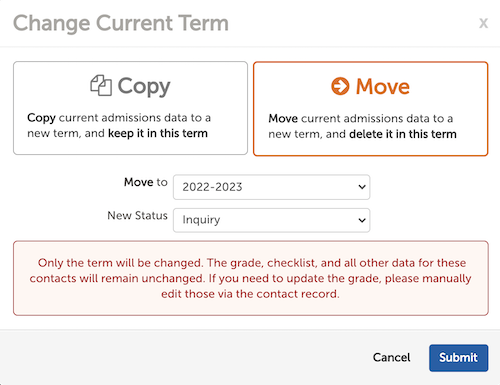
Task: Open the Move to term dropdown
Action: [x=271, y=187]
